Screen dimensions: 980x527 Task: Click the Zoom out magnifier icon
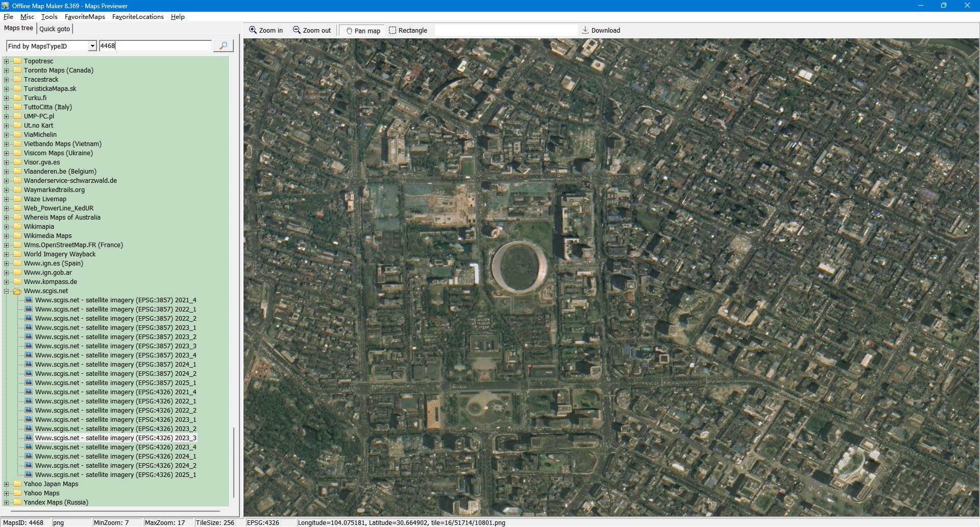pyautogui.click(x=297, y=30)
